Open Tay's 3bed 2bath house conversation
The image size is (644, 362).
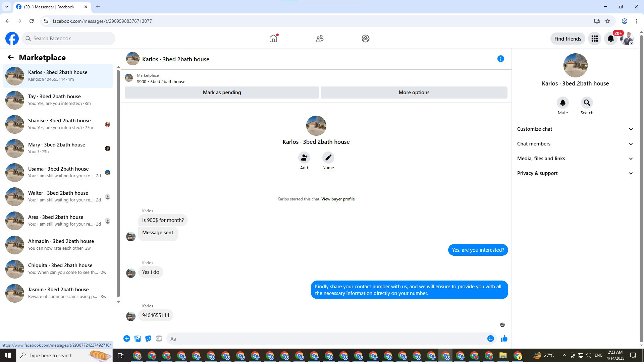(x=58, y=100)
